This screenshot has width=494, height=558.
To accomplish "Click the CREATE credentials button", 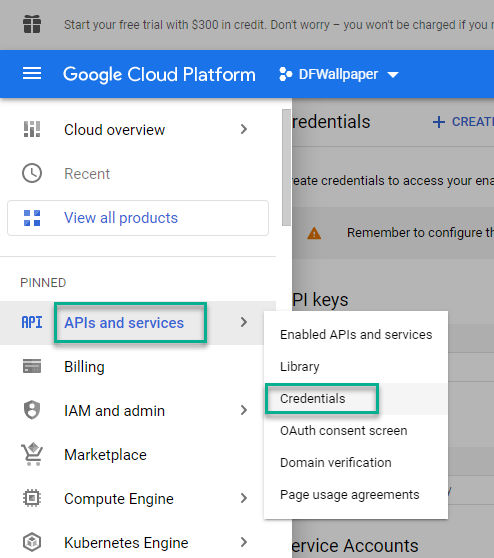I will pos(463,122).
